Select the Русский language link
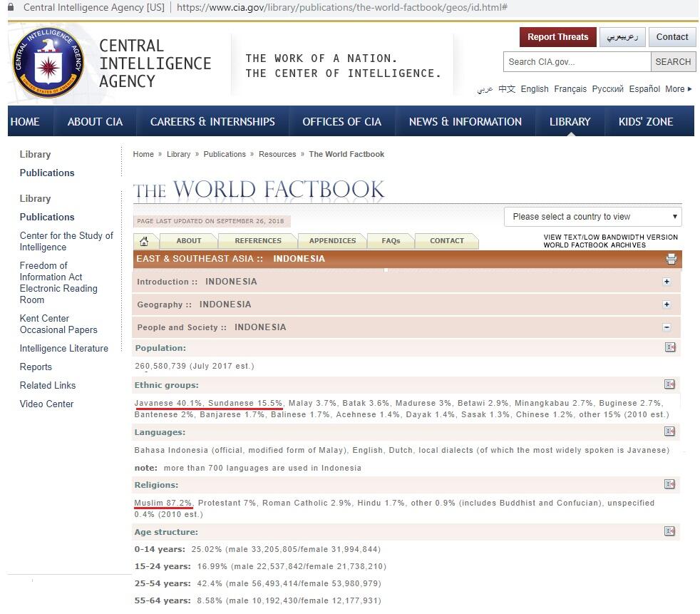 pyautogui.click(x=607, y=89)
